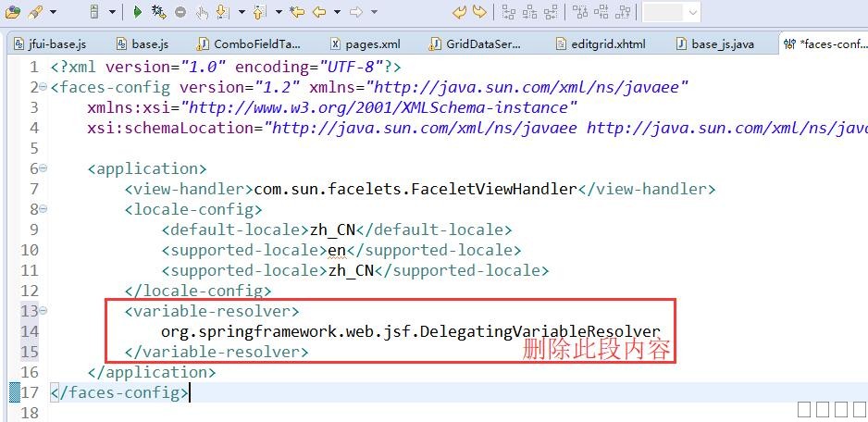Click the yellow Back navigation arrow
Image resolution: width=868 pixels, height=422 pixels.
coord(319,12)
